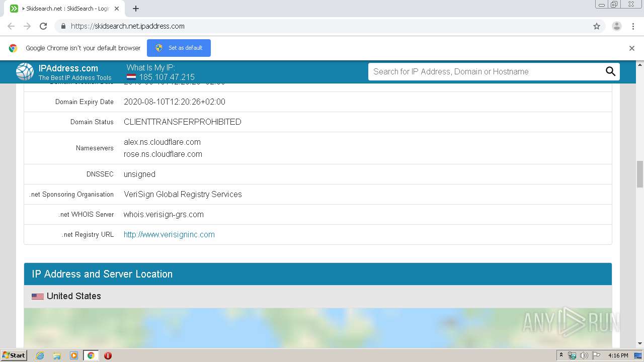This screenshot has width=644, height=362.
Task: Click the action center flag tray icon
Action: click(x=596, y=355)
